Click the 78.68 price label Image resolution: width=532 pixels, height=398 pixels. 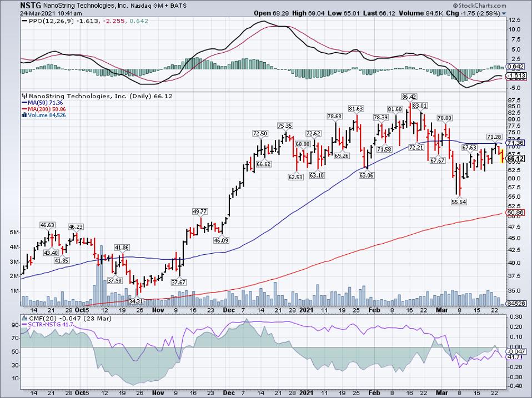pyautogui.click(x=334, y=116)
